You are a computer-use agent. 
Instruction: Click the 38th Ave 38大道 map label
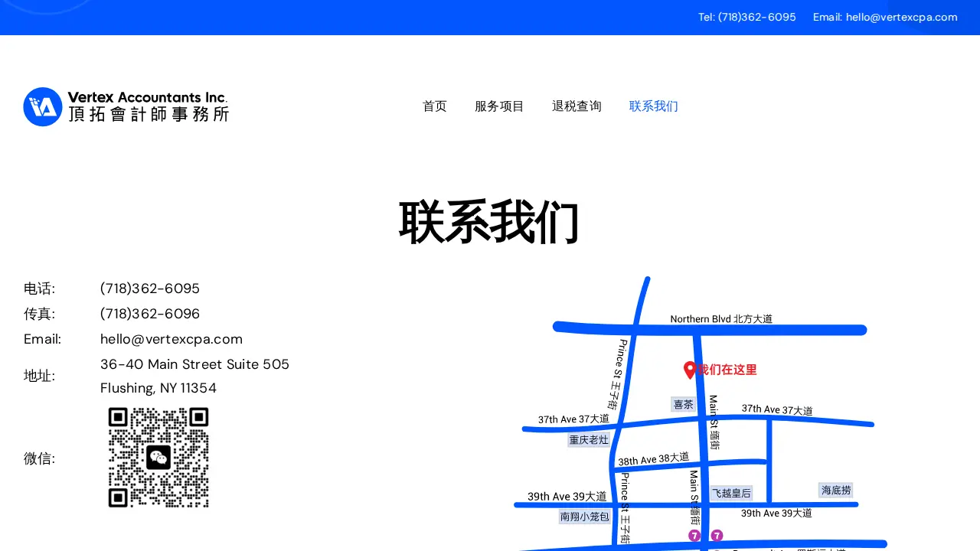tap(653, 459)
